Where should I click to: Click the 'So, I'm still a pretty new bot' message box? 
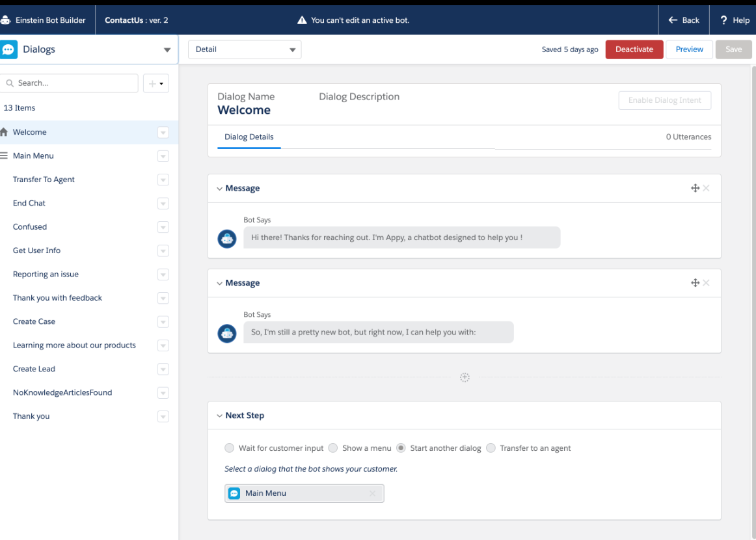379,332
